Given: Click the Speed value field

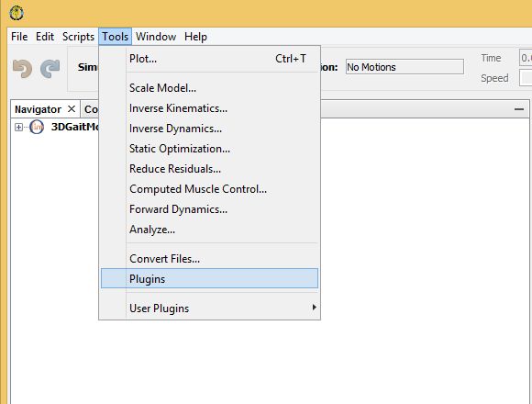Looking at the screenshot, I should (x=526, y=78).
